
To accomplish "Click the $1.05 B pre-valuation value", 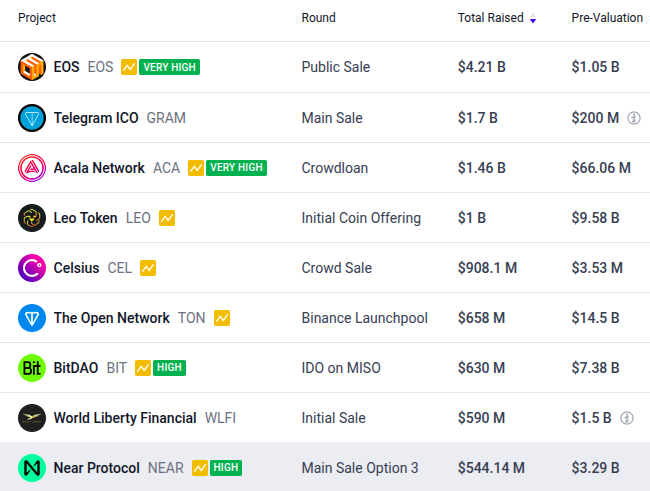I will coord(596,67).
